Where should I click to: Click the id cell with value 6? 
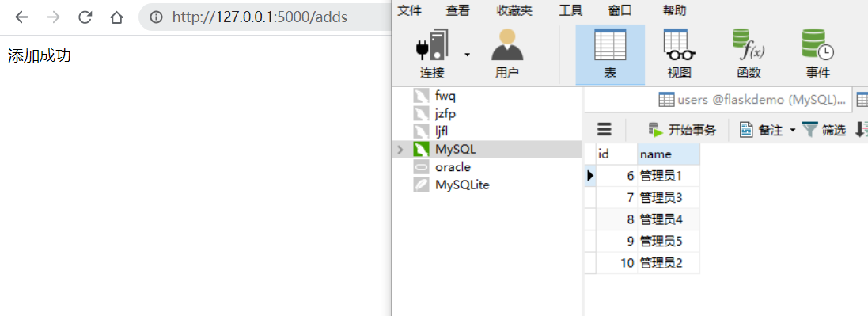click(617, 176)
